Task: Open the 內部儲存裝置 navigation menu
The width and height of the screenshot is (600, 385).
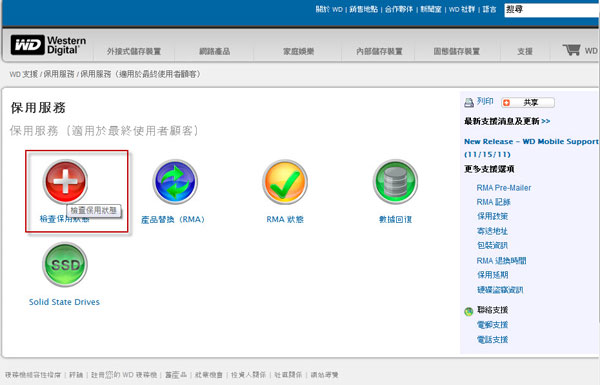Action: click(x=379, y=51)
